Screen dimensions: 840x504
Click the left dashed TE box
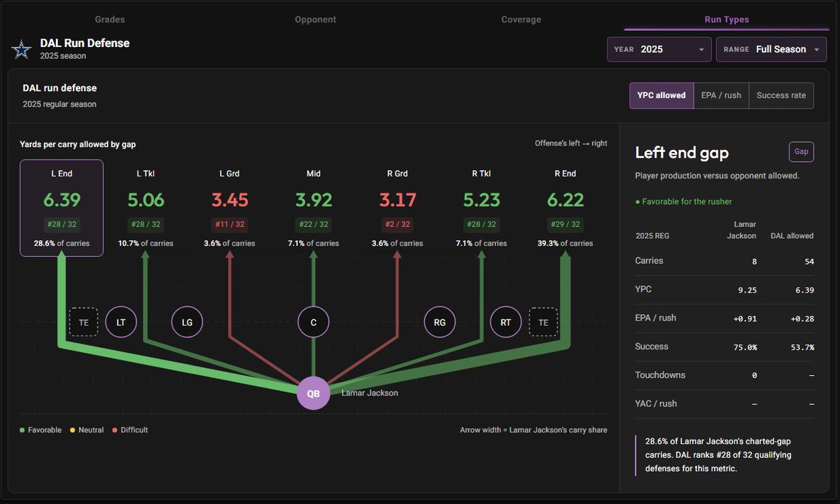(83, 322)
